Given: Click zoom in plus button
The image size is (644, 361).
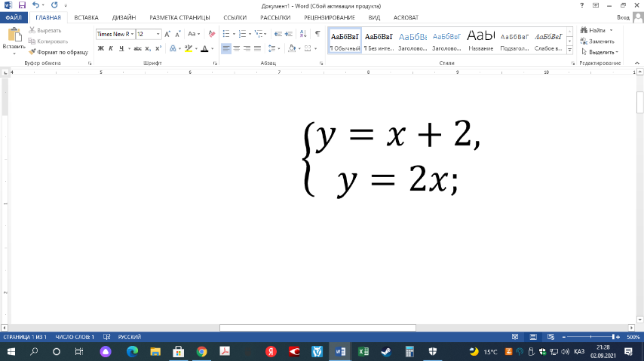Looking at the screenshot, I should click(618, 337).
